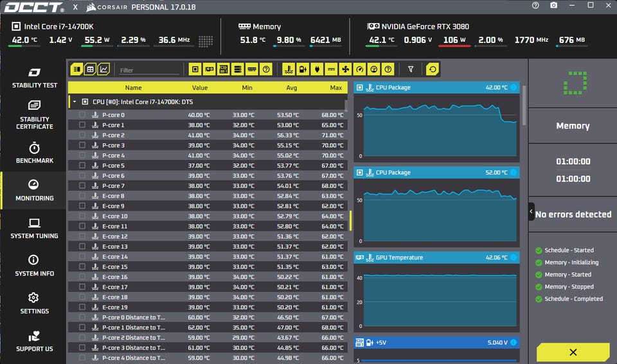Open the Stability Test section
This screenshot has height=364, width=617.
pyautogui.click(x=34, y=78)
